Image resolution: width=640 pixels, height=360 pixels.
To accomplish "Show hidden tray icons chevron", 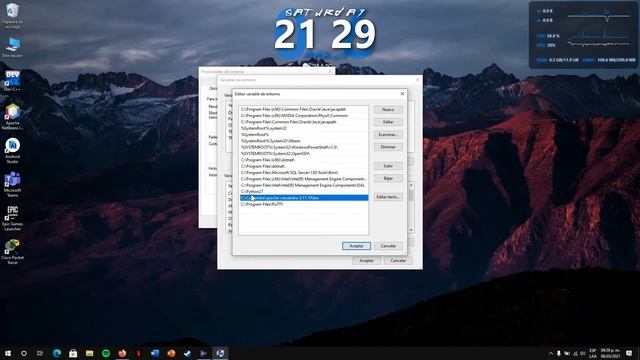I will coord(551,353).
